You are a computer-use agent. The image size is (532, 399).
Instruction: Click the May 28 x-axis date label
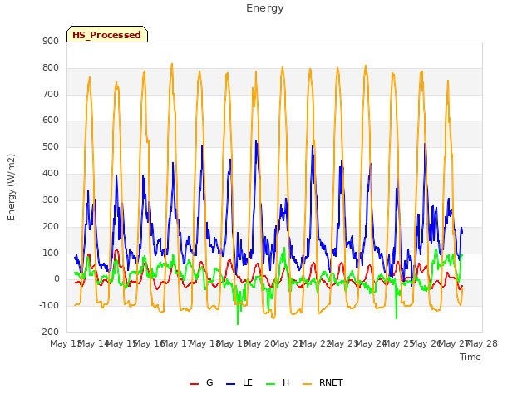point(482,344)
